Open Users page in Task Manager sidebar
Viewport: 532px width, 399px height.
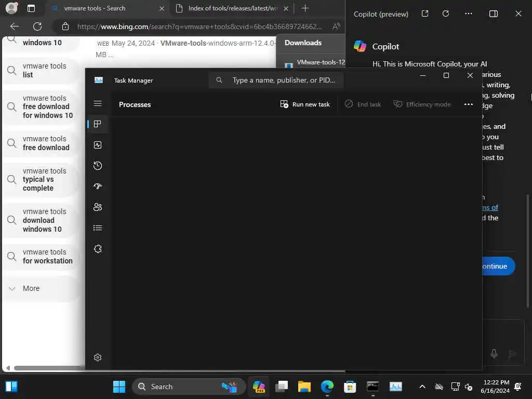(x=98, y=207)
